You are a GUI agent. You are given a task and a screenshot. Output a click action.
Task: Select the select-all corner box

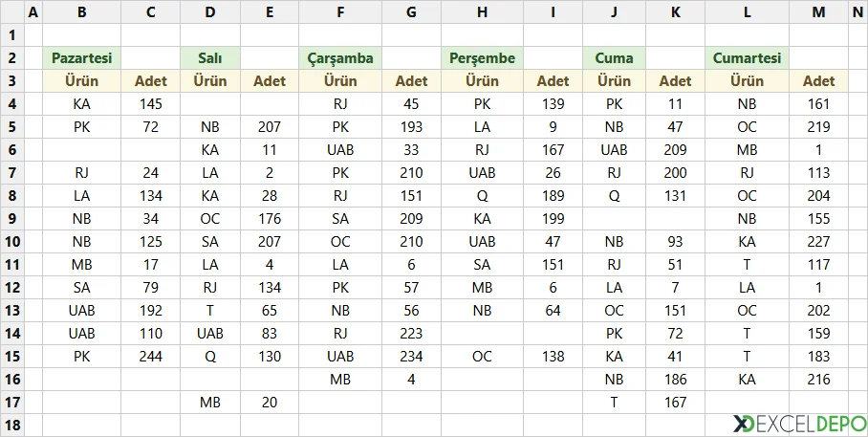12,12
